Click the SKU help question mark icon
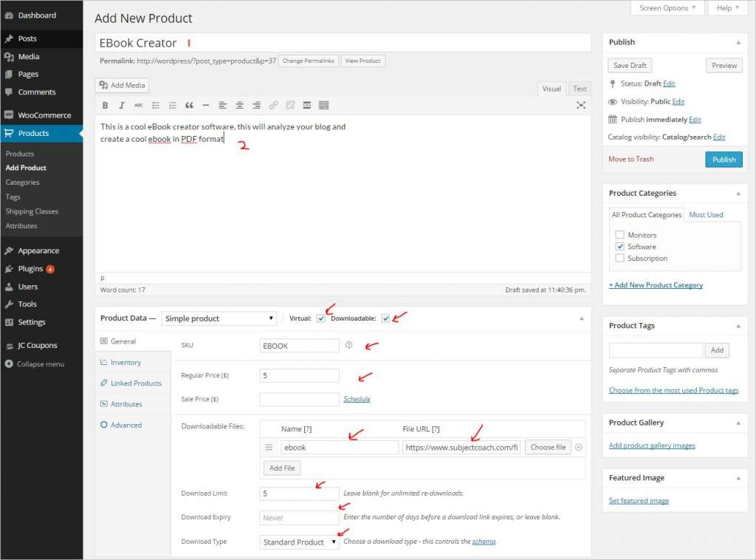The height and width of the screenshot is (560, 756). point(348,345)
